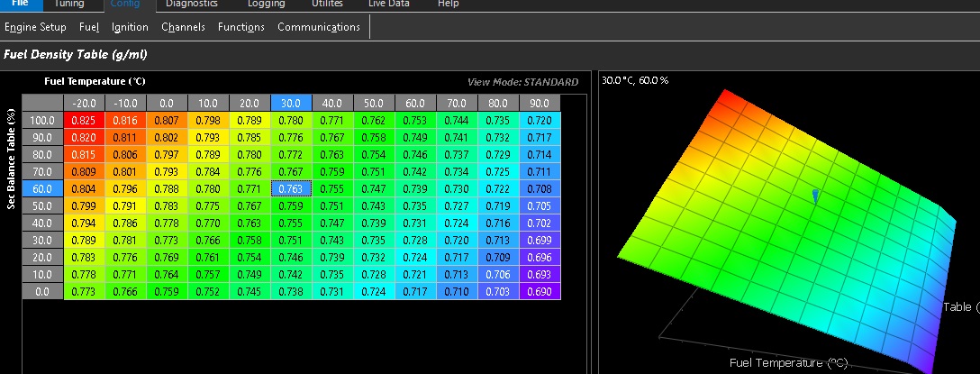Click the blue marker on the 3D surface

[x=815, y=196]
